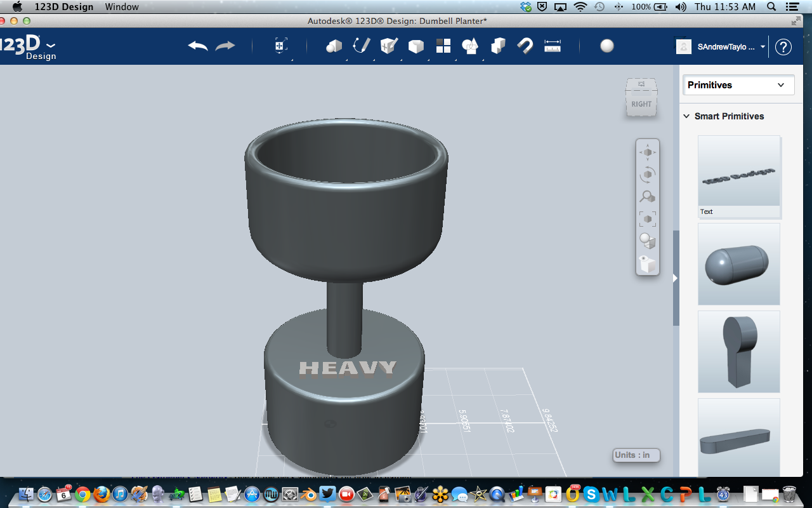Toggle materials and outlines display icon
Image resolution: width=812 pixels, height=508 pixels.
[x=648, y=241]
